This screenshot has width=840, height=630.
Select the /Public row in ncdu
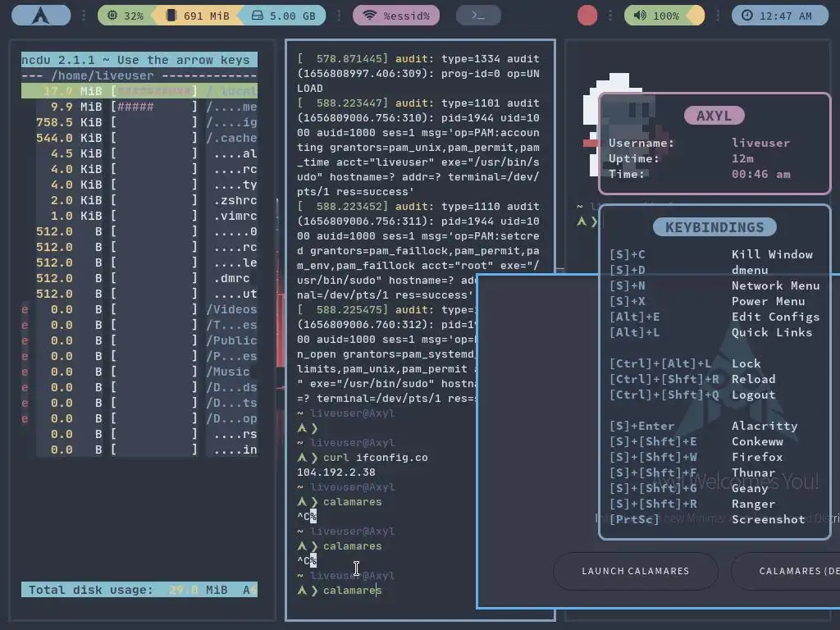[139, 340]
